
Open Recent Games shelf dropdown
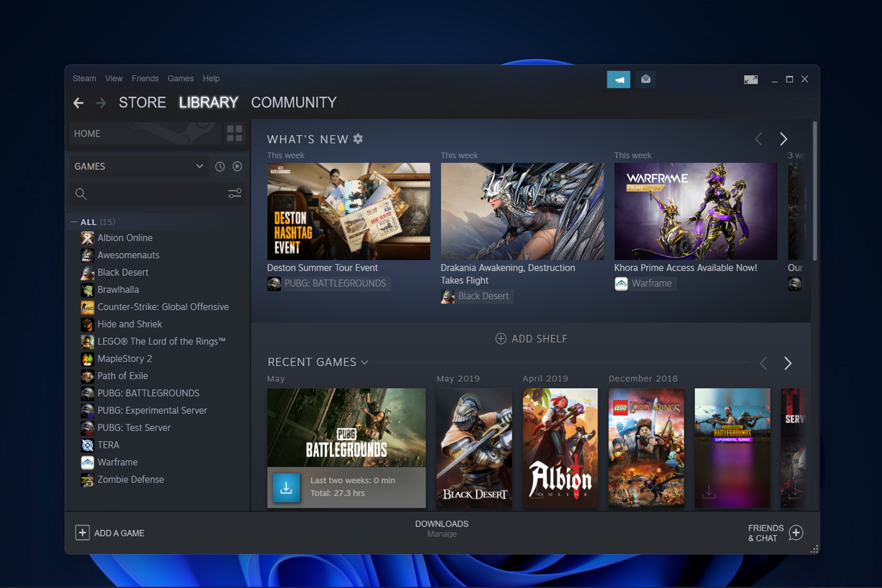(x=365, y=362)
